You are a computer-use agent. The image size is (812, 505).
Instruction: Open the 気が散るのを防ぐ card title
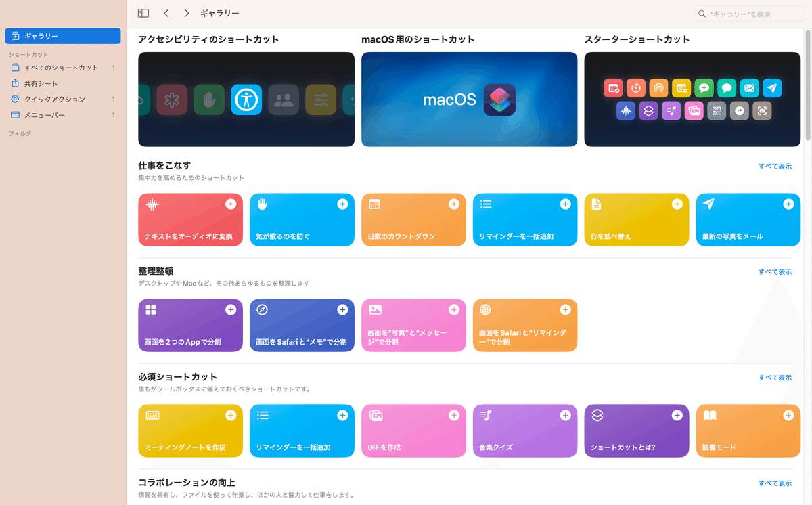coord(283,236)
